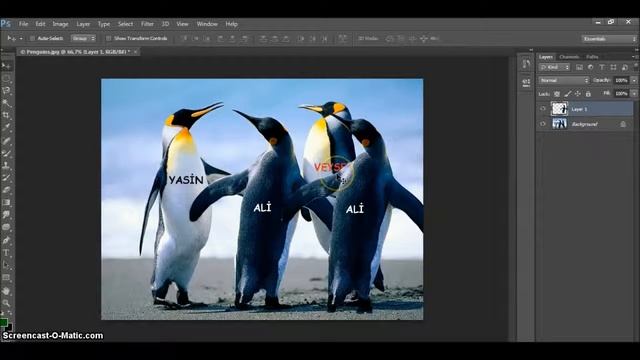Click the adjustment layer filter icon
This screenshot has height=360, width=640.
[x=590, y=67]
